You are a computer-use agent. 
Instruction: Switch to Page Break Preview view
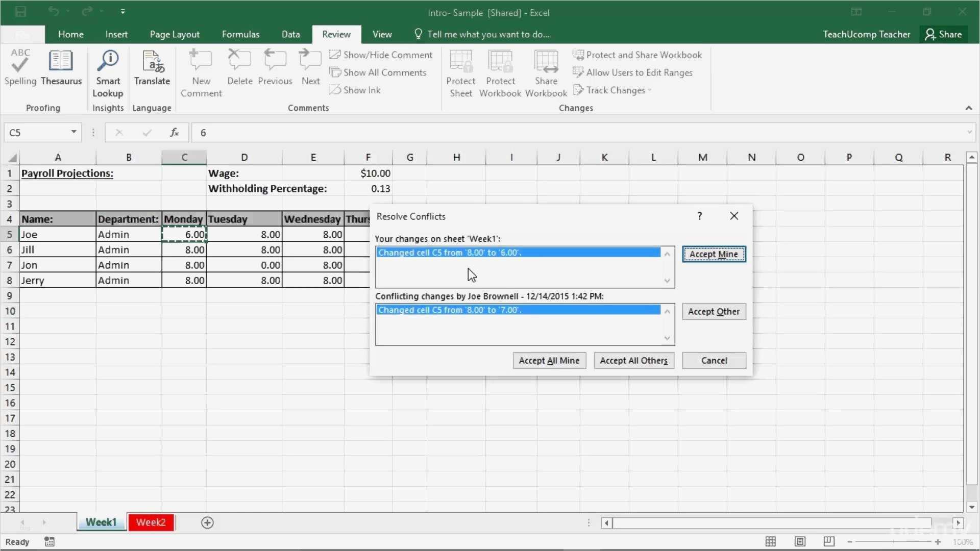(x=829, y=542)
